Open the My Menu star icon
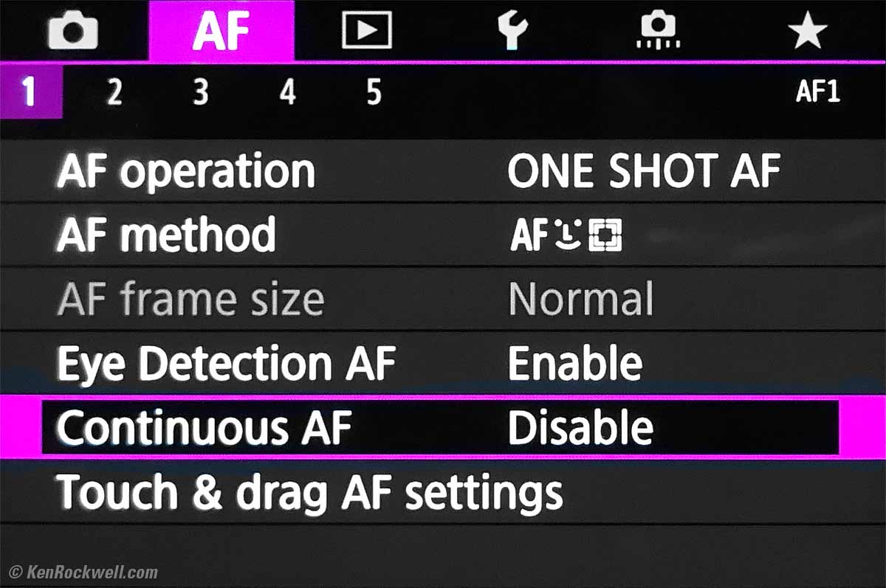The height and width of the screenshot is (588, 886). coord(806,31)
